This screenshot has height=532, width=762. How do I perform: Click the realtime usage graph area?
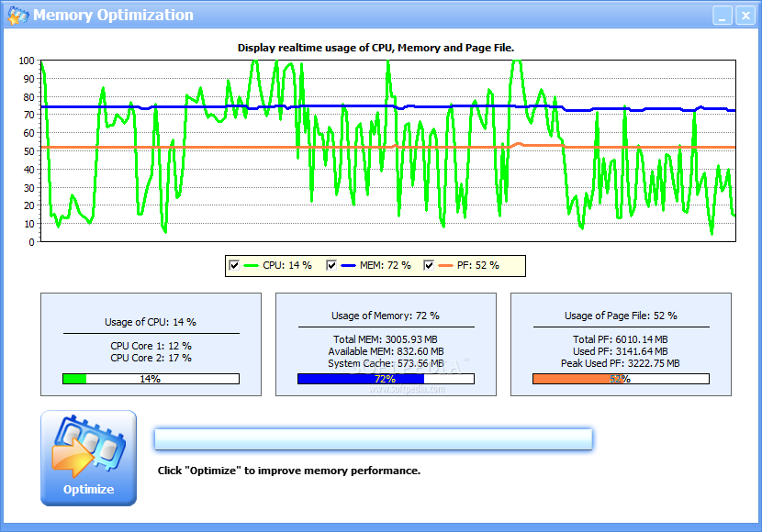(x=387, y=151)
